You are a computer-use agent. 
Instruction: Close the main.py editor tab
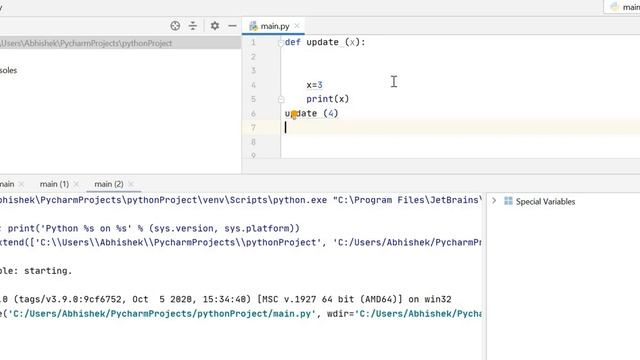(297, 26)
